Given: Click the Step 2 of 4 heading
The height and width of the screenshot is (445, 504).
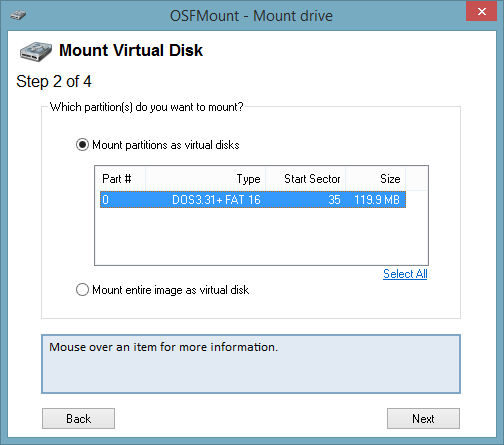Looking at the screenshot, I should point(54,81).
